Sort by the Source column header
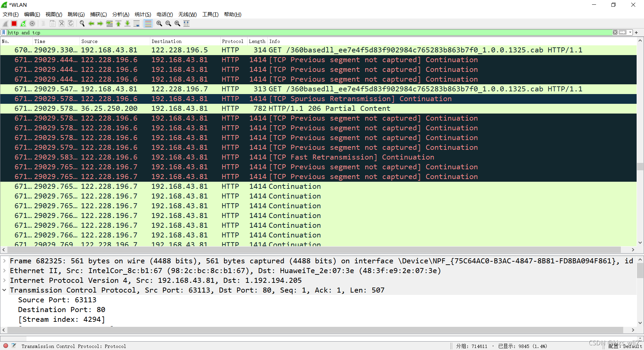This screenshot has height=350, width=644. click(115, 41)
